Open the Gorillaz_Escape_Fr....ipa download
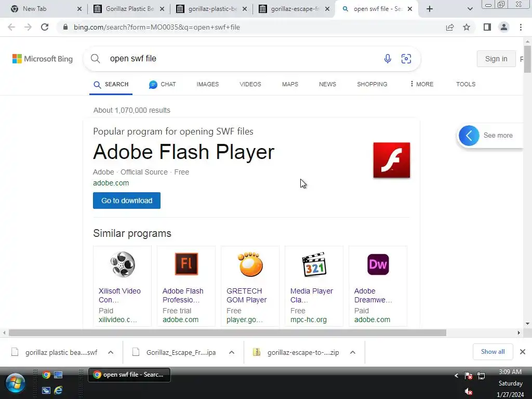 181,353
